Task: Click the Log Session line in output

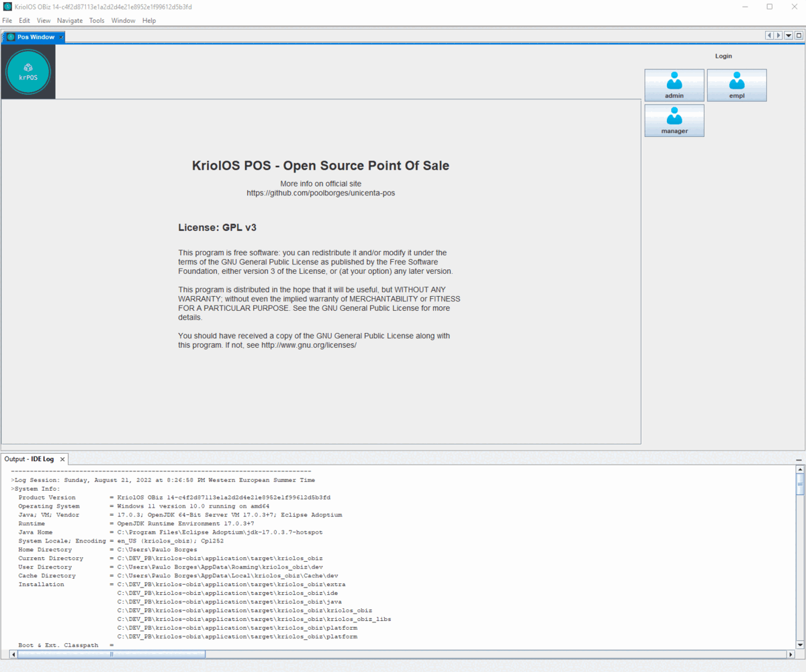Action: pyautogui.click(x=163, y=481)
